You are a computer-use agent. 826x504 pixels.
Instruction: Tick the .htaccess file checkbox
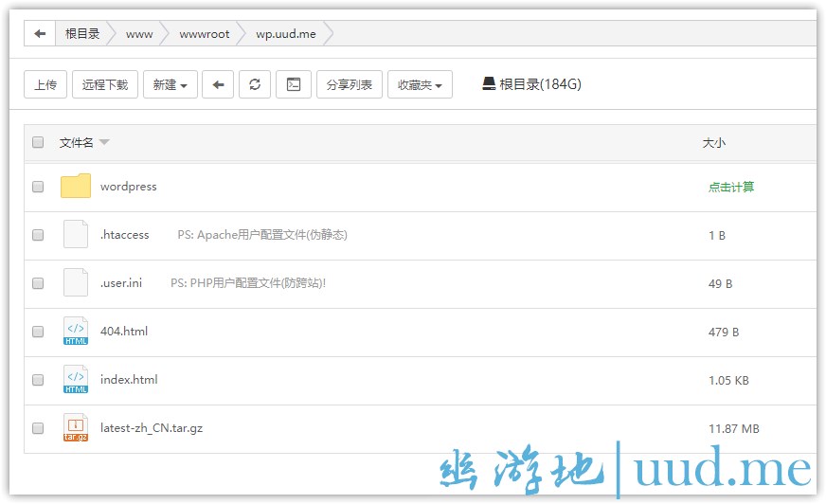coord(38,235)
